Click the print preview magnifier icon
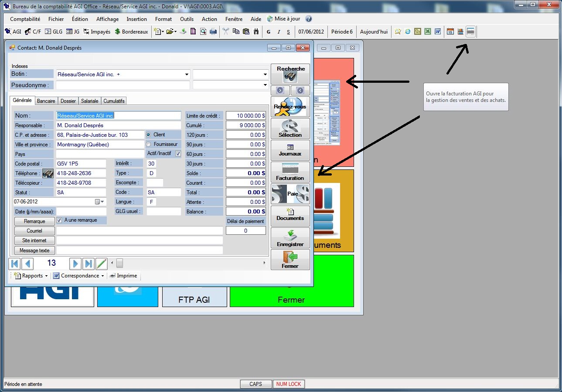Screen dimensions: 562x392 click(x=203, y=32)
